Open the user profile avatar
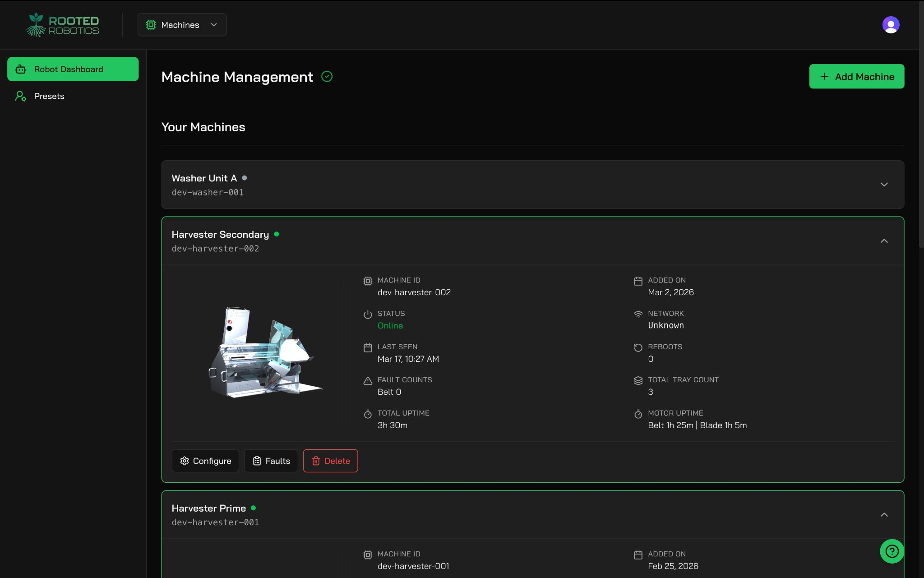 coord(891,25)
